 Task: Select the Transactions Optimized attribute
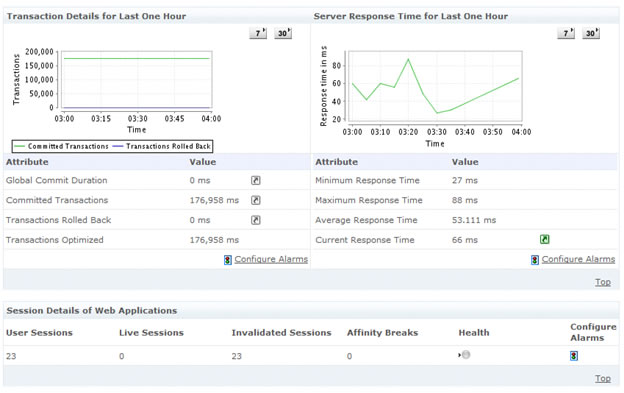pos(55,240)
